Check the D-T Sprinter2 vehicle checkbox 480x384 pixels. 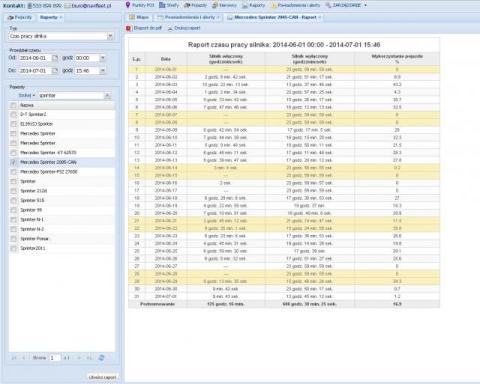point(13,114)
